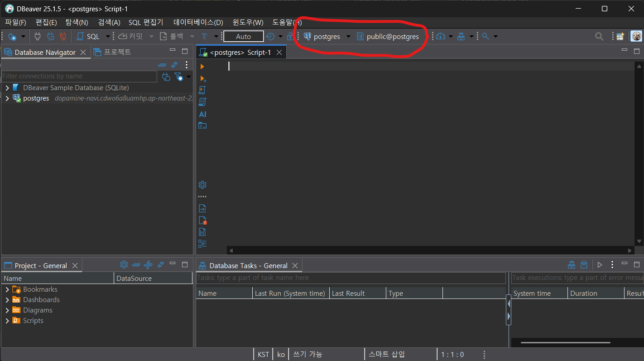Screen dimensions: 644x361
Task: Click the Execute SQL script icon
Action: click(202, 90)
